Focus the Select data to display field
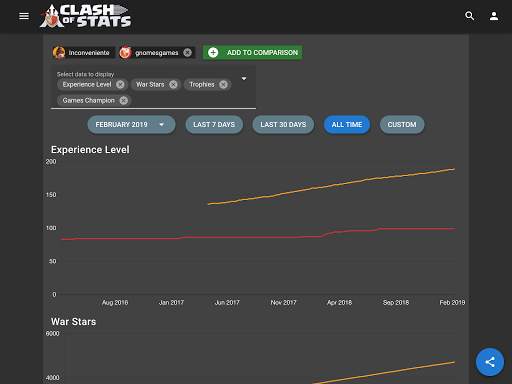 point(153,87)
